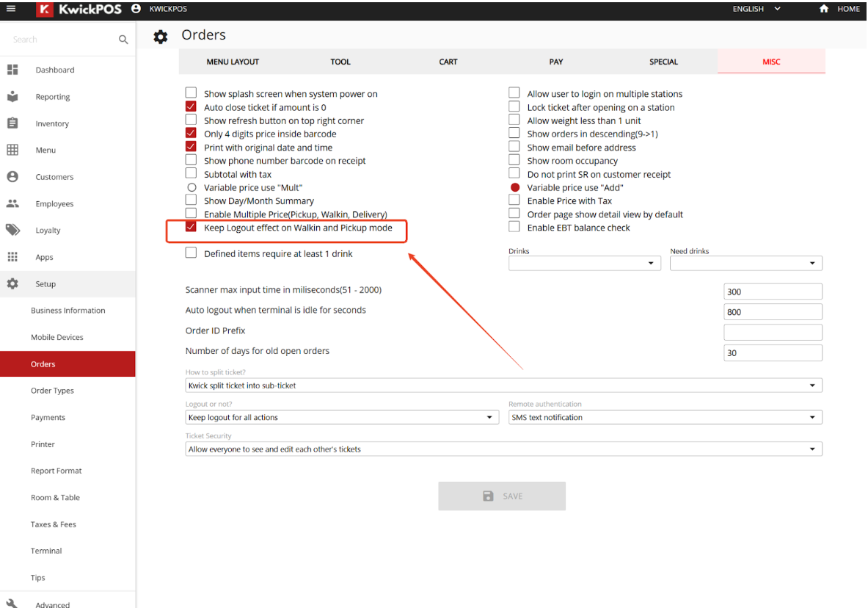Open Business Information settings
Screen dimensions: 868x608
point(68,311)
